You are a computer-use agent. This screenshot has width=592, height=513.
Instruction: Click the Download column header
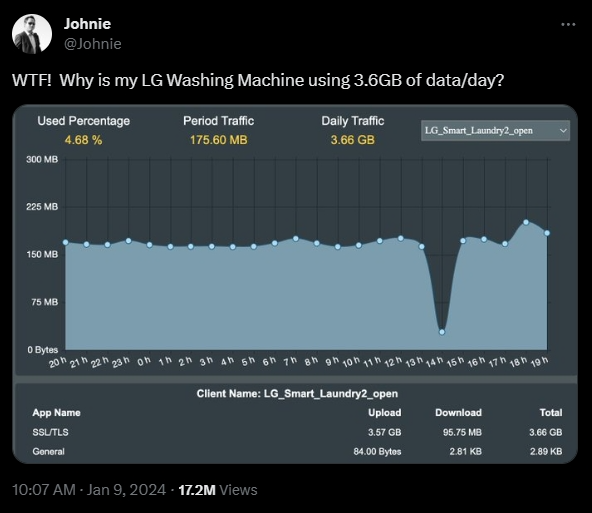pyautogui.click(x=458, y=413)
